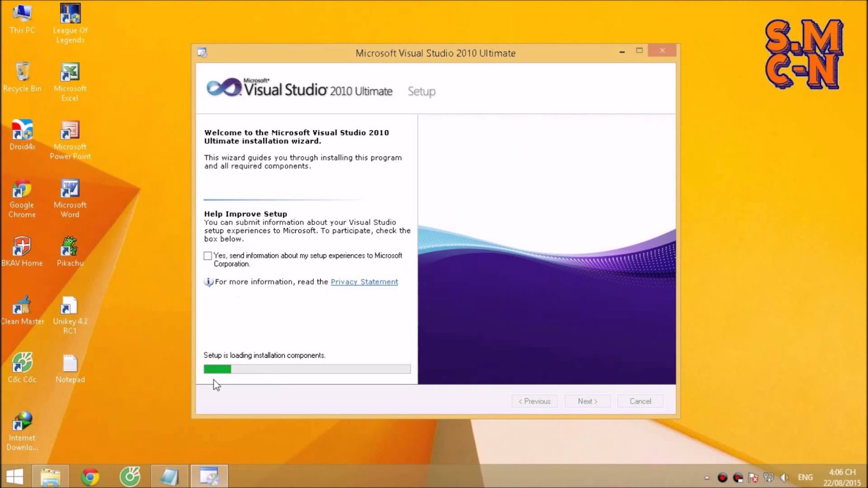Launch Unikey 4.2 RC1 desktop shortcut
The image size is (868, 488).
click(70, 315)
